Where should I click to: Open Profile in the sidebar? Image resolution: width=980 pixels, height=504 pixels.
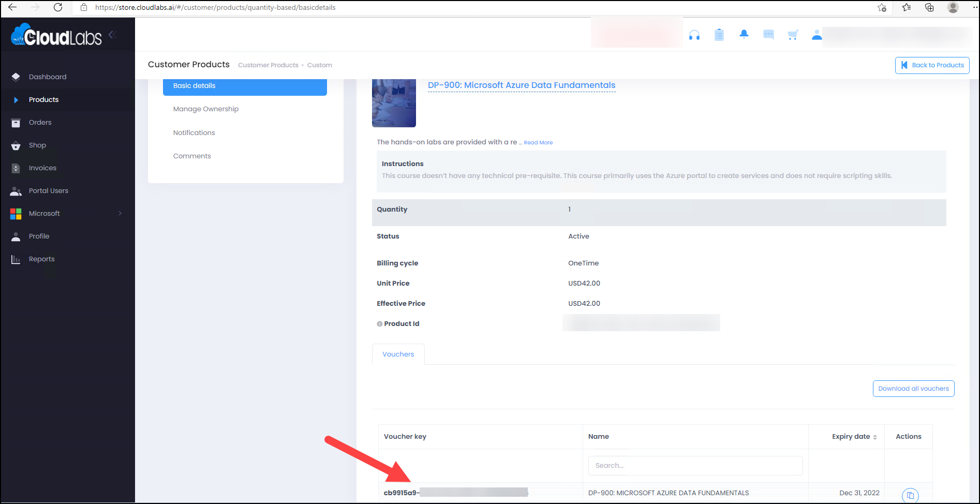[x=39, y=236]
